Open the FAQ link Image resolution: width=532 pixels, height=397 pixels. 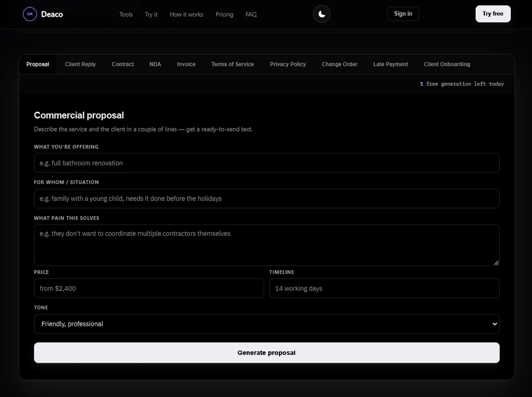[251, 14]
